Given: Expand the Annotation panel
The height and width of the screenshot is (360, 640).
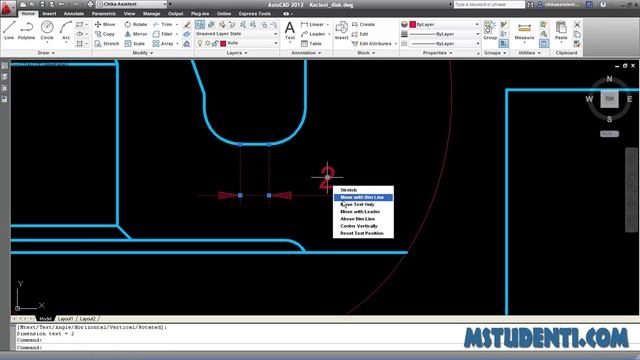Looking at the screenshot, I should click(307, 53).
